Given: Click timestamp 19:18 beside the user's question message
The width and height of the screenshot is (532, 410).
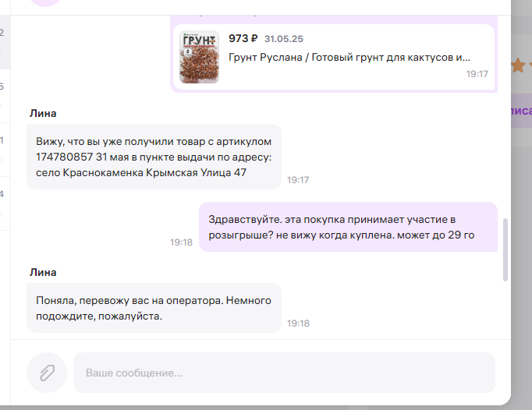Looking at the screenshot, I should [181, 242].
